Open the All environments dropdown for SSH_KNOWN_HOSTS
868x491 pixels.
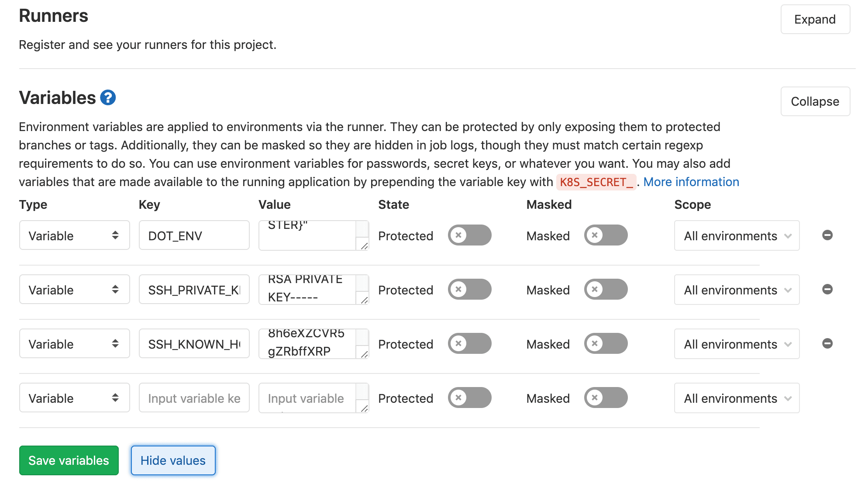pyautogui.click(x=737, y=344)
